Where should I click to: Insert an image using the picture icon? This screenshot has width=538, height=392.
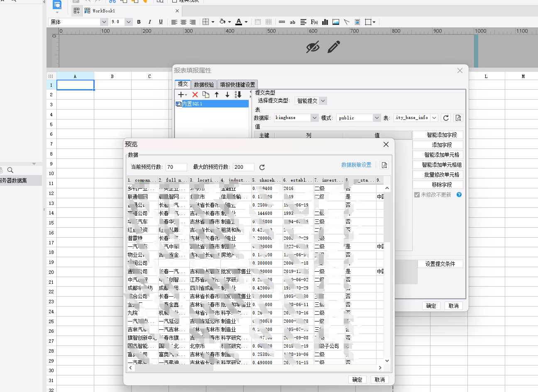click(336, 22)
